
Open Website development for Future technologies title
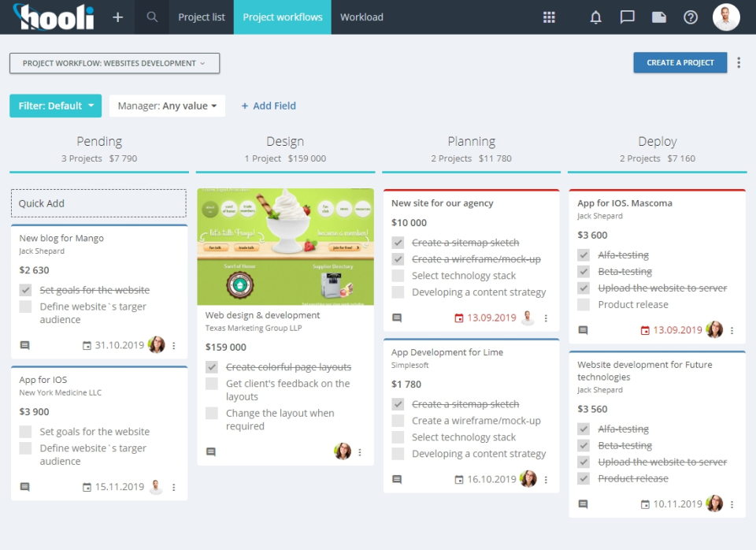645,370
